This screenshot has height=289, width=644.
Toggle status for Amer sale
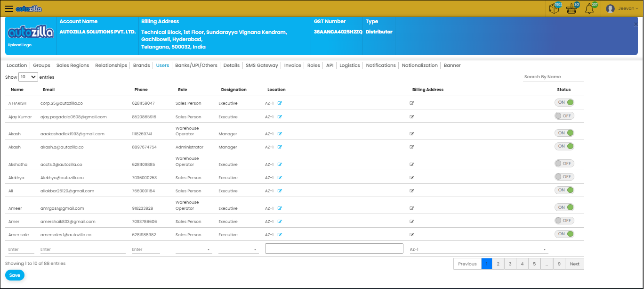(564, 234)
